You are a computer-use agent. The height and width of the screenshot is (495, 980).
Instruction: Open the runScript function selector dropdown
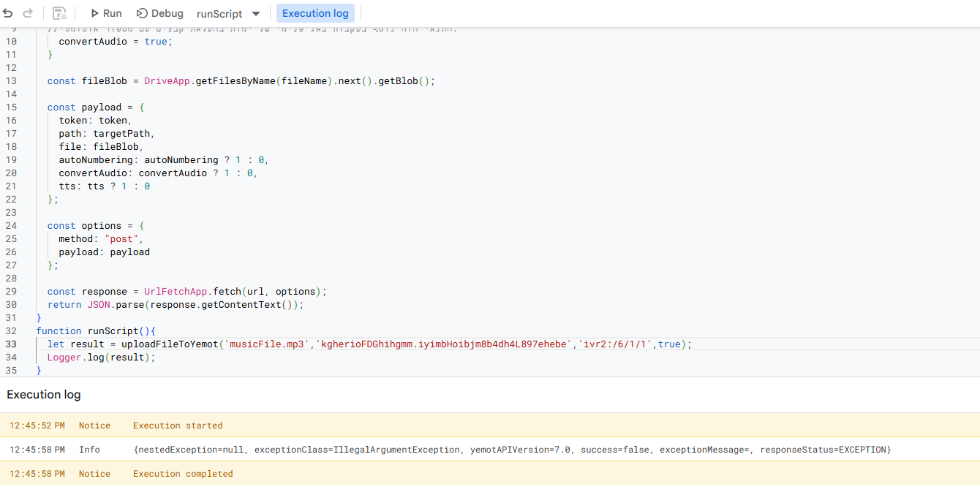click(x=229, y=14)
